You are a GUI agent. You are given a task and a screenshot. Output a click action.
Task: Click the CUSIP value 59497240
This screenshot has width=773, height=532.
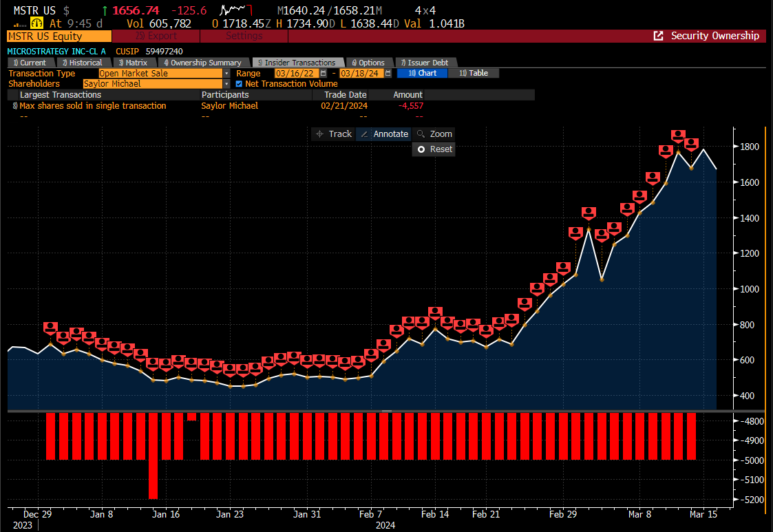(x=164, y=52)
